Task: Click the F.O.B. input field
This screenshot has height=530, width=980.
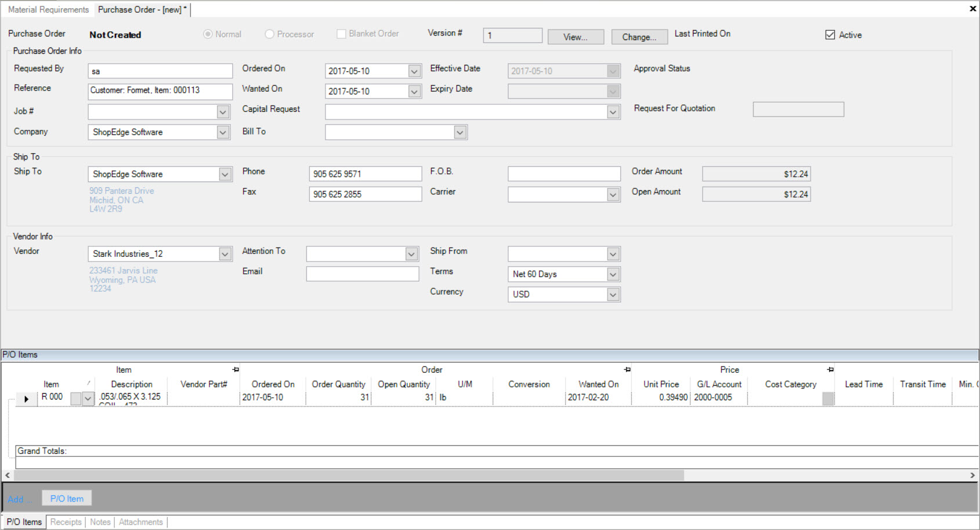Action: point(564,174)
